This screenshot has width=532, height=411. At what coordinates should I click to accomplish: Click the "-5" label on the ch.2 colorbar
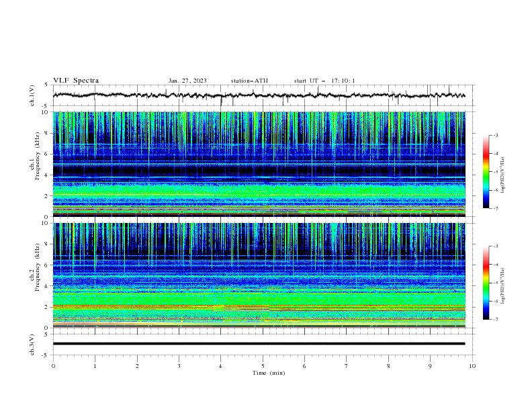[495, 283]
